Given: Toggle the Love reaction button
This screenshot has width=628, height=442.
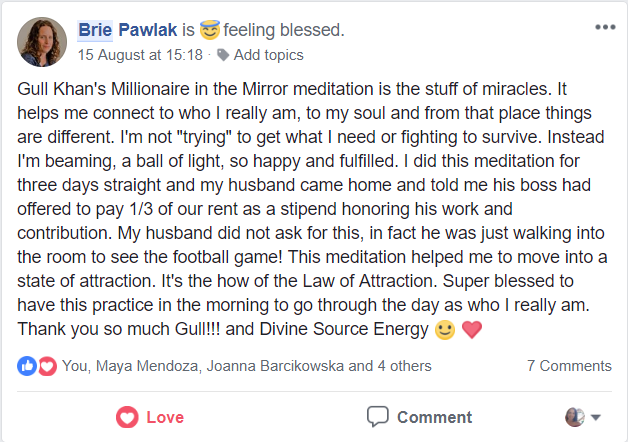Looking at the screenshot, I should 154,416.
